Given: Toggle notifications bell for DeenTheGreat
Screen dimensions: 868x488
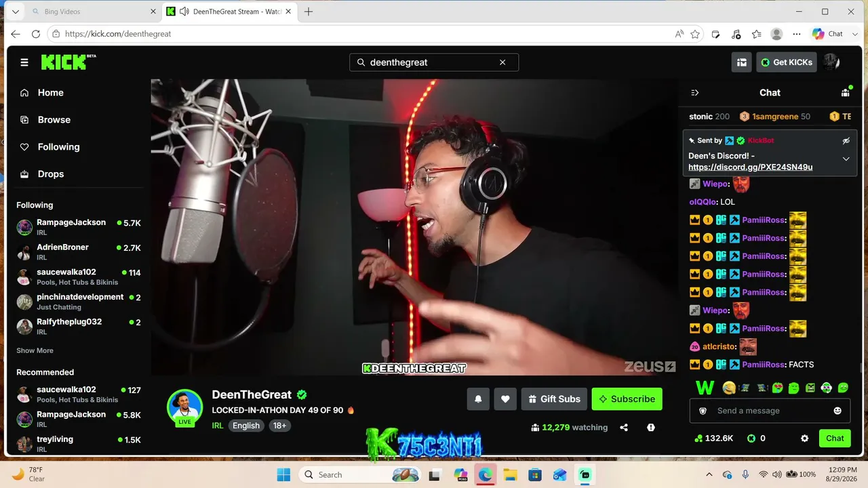Looking at the screenshot, I should (478, 399).
